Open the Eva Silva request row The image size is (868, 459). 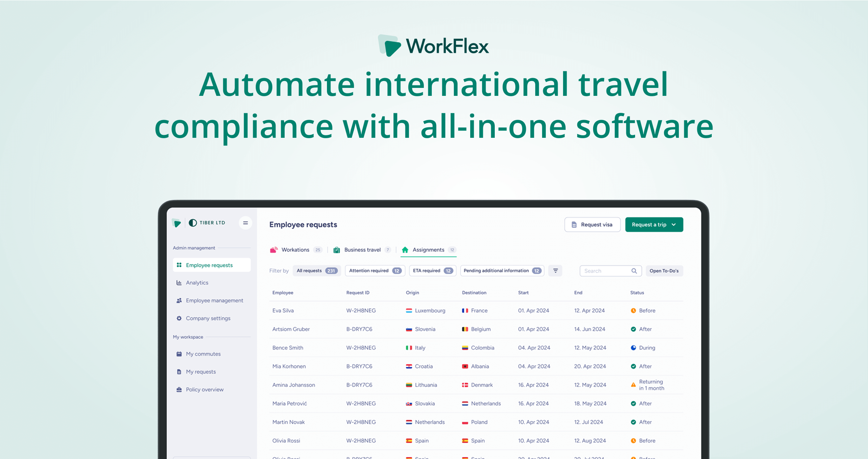tap(283, 311)
